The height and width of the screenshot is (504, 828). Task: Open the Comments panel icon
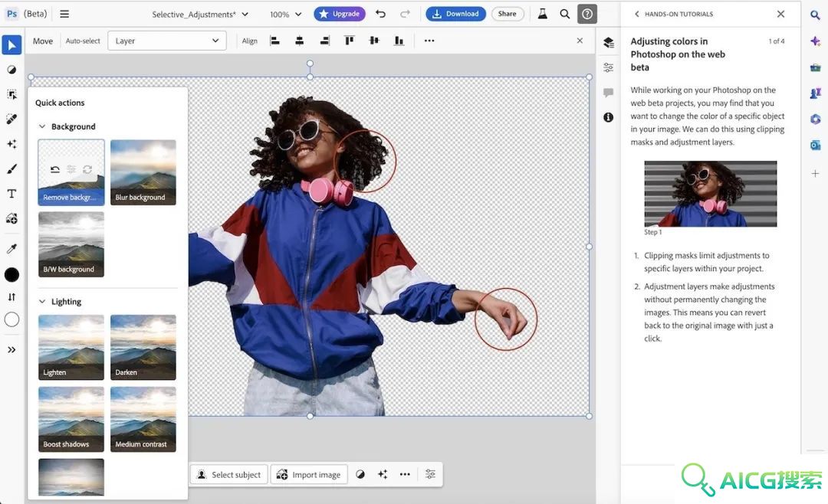point(608,93)
